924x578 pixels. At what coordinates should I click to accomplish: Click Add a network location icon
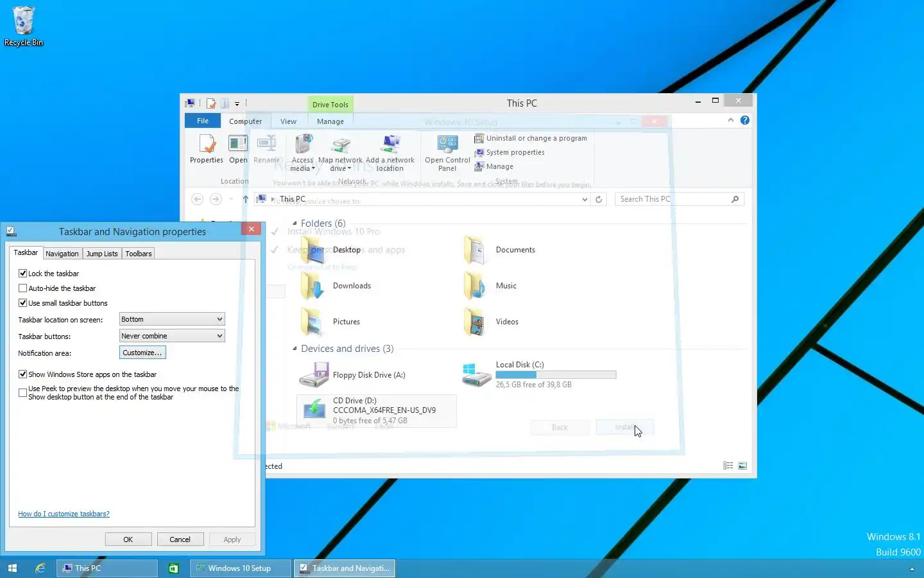[390, 153]
